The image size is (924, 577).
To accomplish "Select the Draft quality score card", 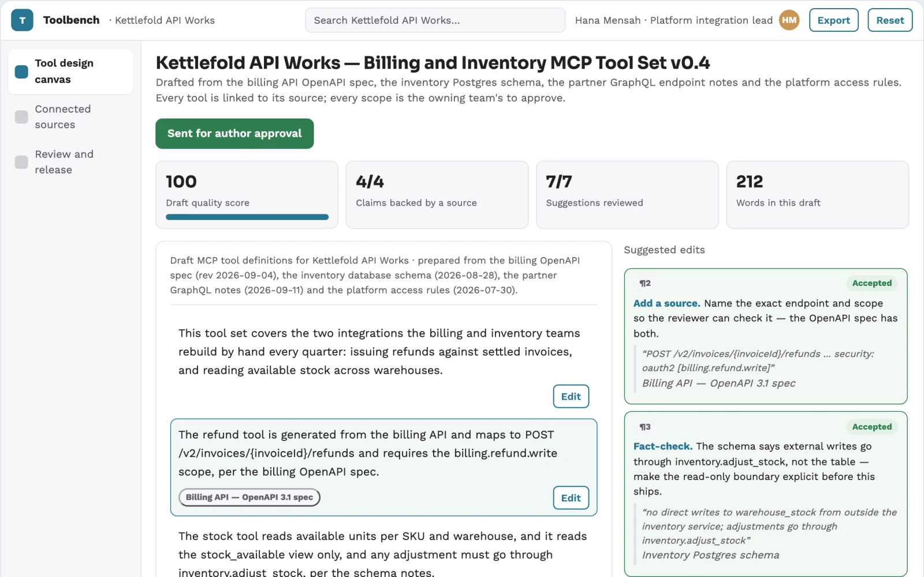I will (x=247, y=195).
